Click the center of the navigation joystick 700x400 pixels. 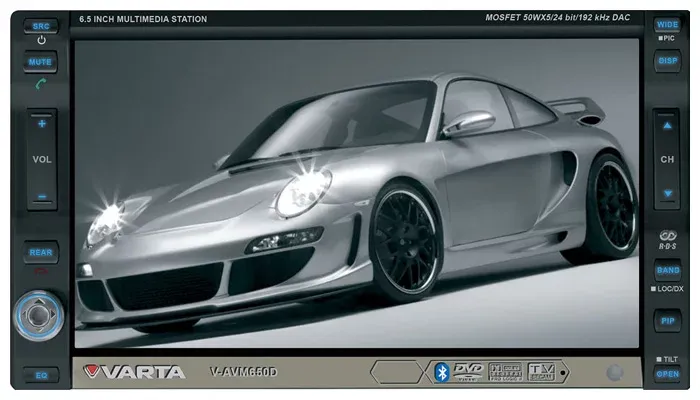pyautogui.click(x=38, y=316)
